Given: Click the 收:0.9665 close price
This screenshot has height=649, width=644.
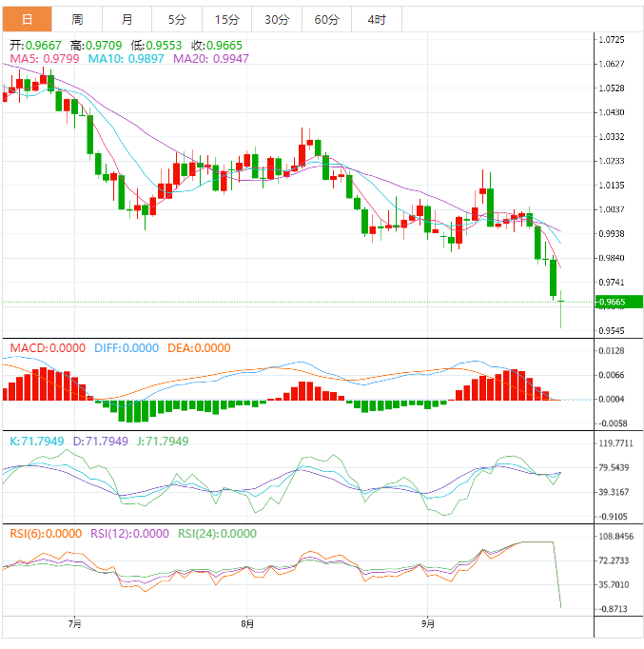Looking at the screenshot, I should [x=217, y=45].
